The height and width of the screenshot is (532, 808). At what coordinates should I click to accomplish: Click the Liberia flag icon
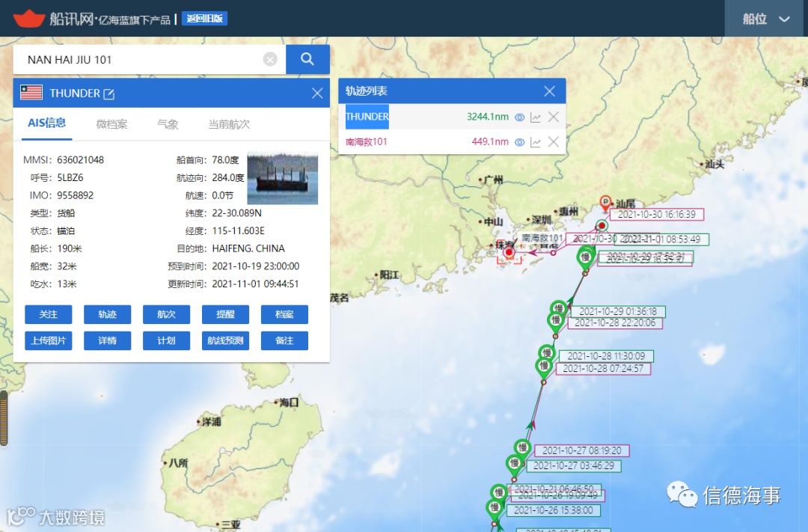pyautogui.click(x=31, y=93)
